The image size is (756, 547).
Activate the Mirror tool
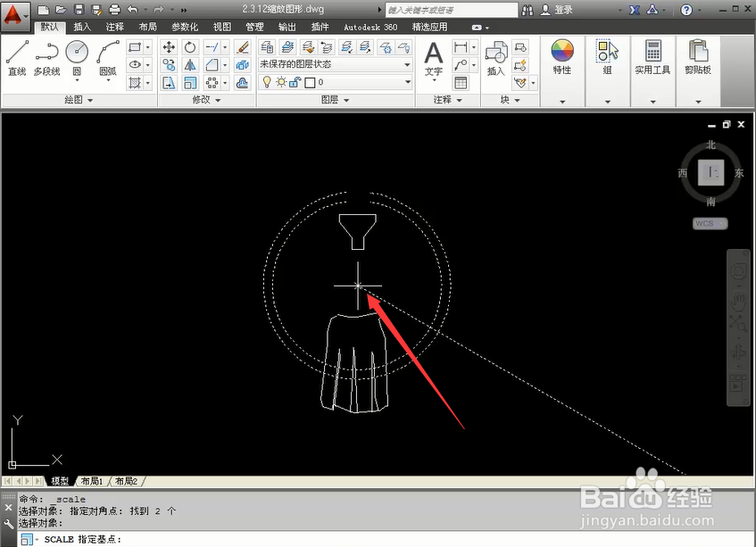190,64
